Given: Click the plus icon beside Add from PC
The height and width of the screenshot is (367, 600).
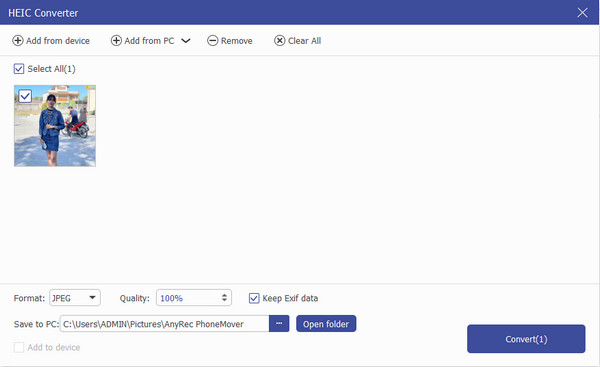Looking at the screenshot, I should coord(116,41).
